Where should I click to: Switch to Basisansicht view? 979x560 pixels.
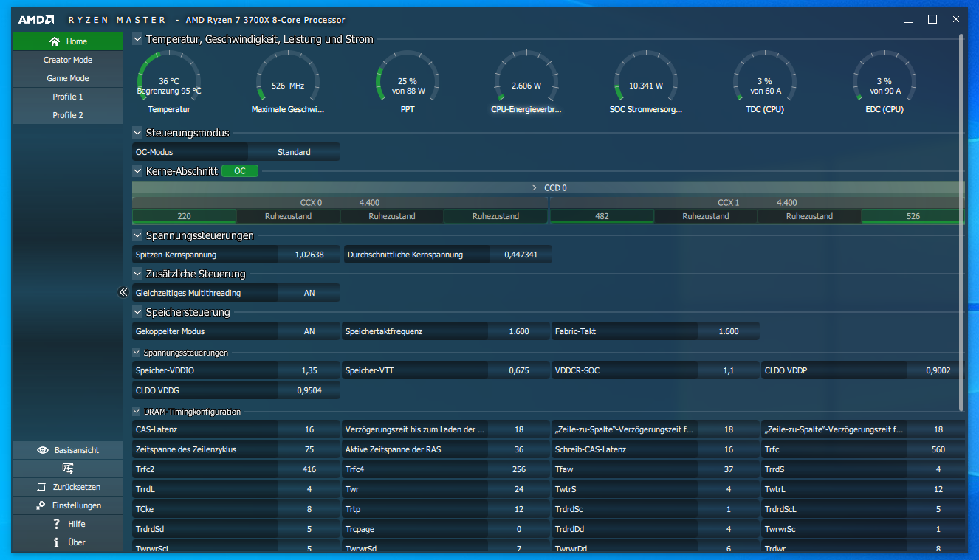pyautogui.click(x=68, y=450)
